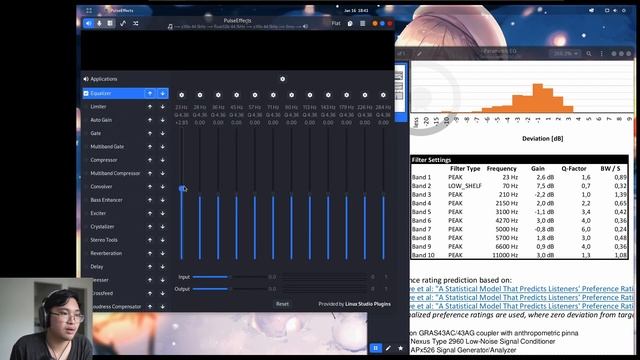The width and height of the screenshot is (640, 360).
Task: Click the Output gain slider
Action: coord(229,289)
